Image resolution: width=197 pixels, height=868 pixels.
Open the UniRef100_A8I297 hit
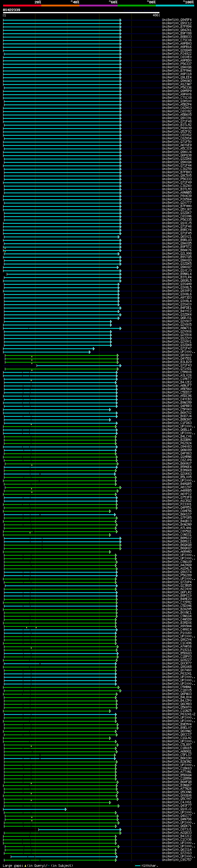177,487
